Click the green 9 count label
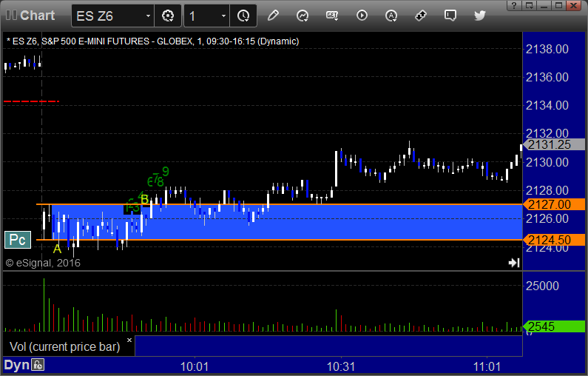The width and height of the screenshot is (588, 376). pos(166,172)
